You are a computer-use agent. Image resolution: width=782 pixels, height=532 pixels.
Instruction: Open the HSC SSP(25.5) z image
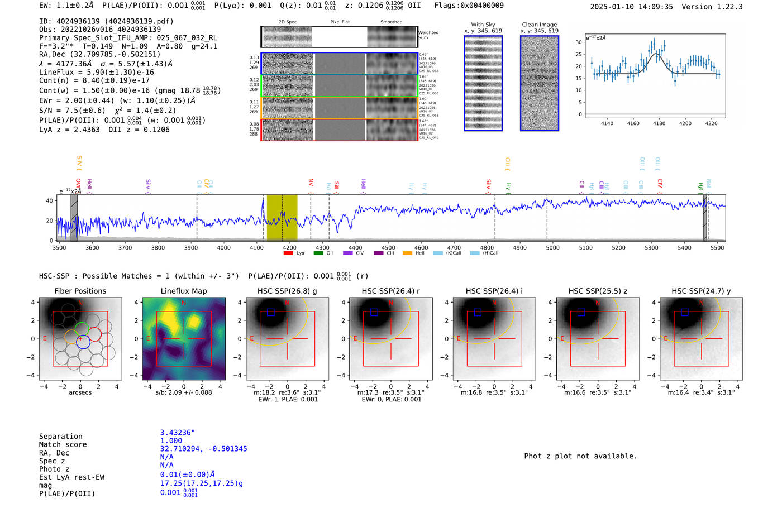tap(598, 339)
